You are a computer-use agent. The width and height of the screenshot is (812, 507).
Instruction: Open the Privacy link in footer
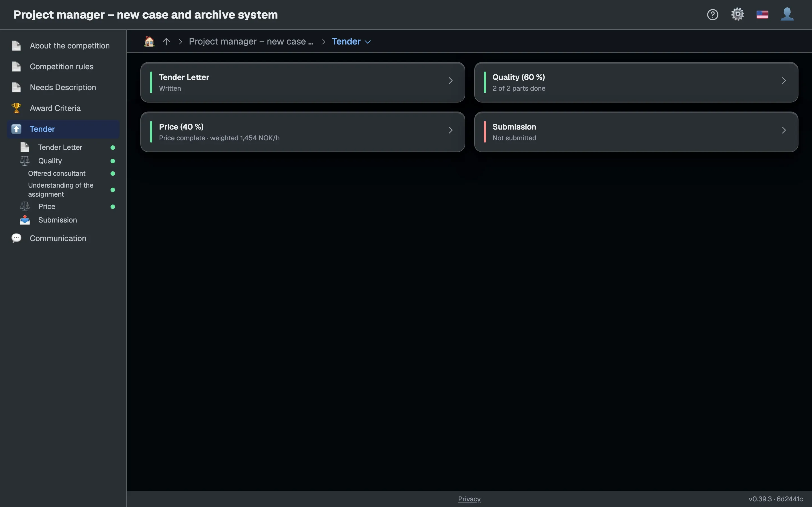469,499
